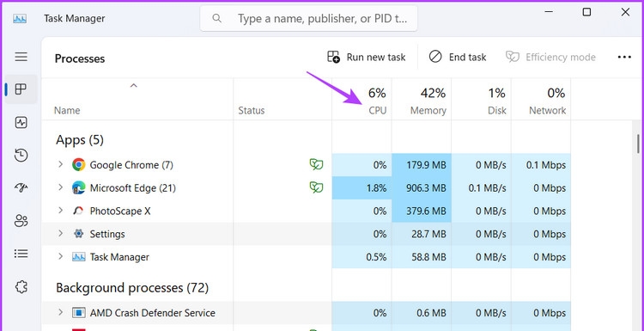Expand the Settings process group
The image size is (644, 331).
coord(60,234)
